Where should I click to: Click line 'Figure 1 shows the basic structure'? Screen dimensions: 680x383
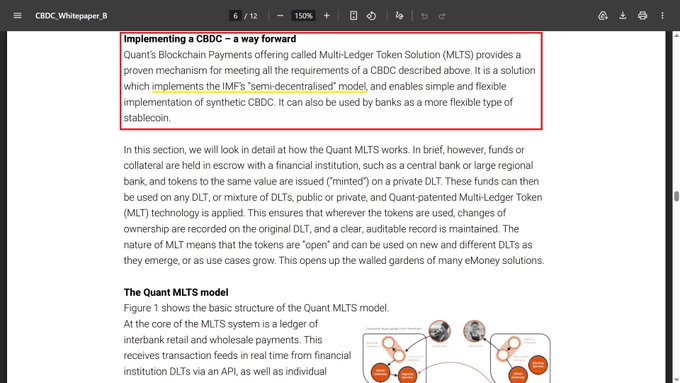click(256, 308)
